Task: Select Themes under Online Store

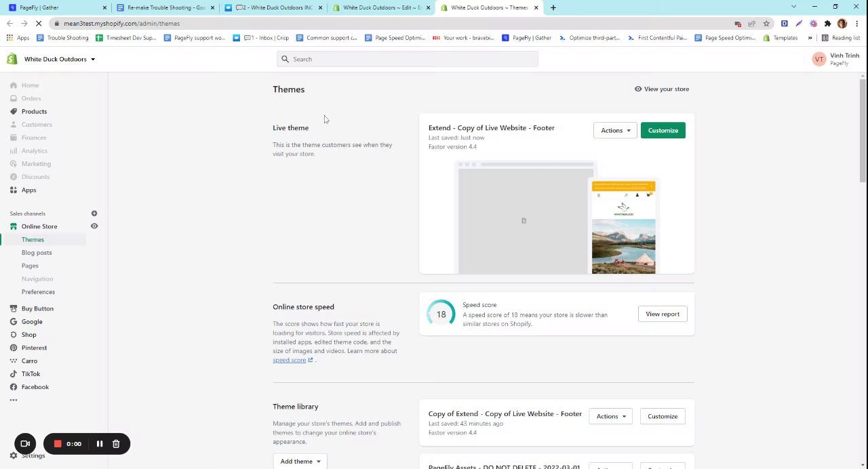Action: coord(33,240)
